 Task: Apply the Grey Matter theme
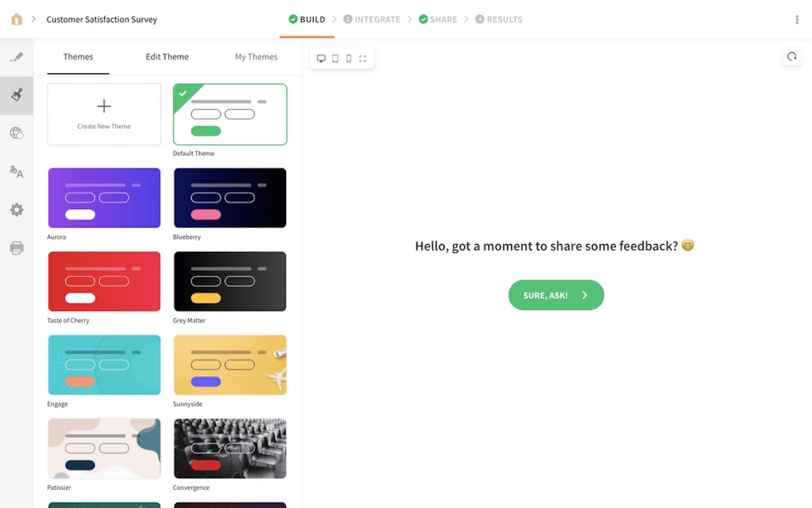point(230,281)
